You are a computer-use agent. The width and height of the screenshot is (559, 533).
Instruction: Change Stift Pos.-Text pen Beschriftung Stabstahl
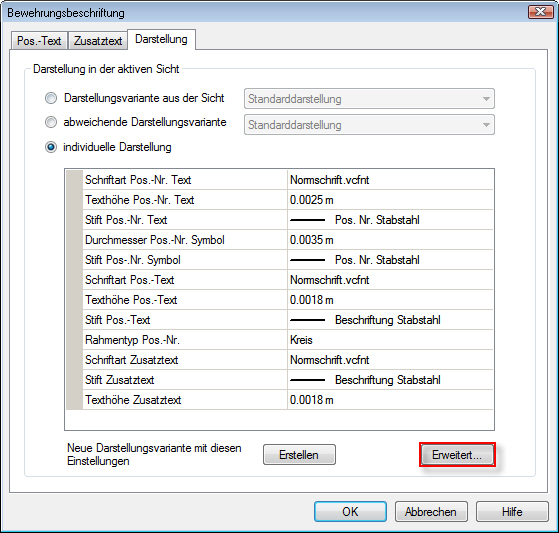coord(390,319)
